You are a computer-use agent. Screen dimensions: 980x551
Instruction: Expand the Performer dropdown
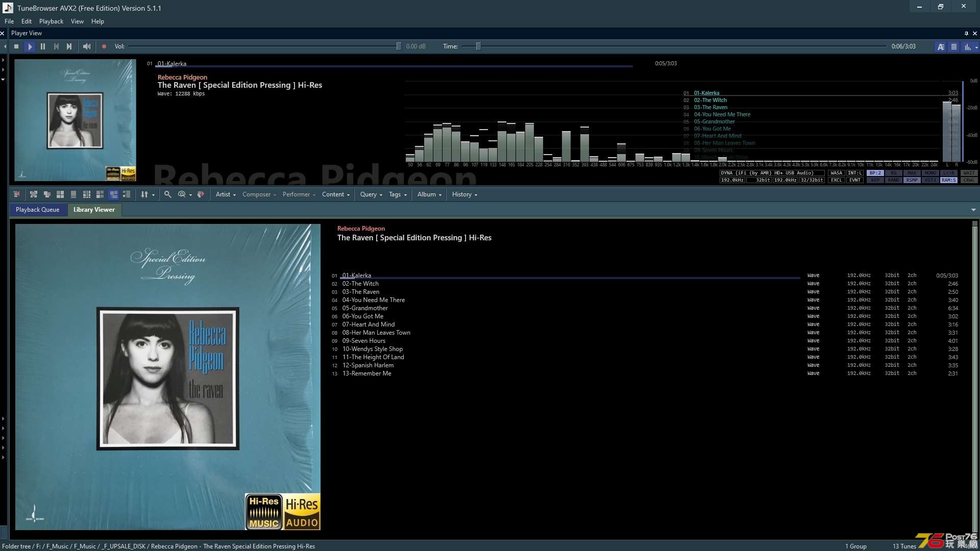299,194
